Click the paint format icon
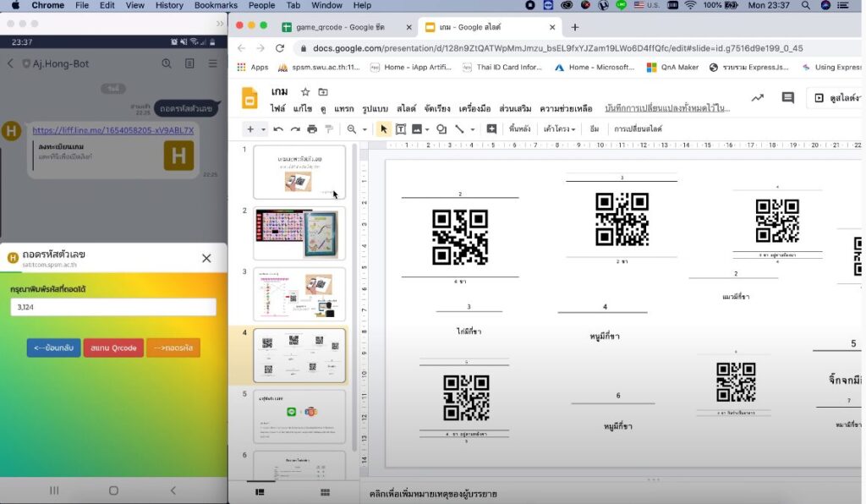The width and height of the screenshot is (866, 504). 329,129
